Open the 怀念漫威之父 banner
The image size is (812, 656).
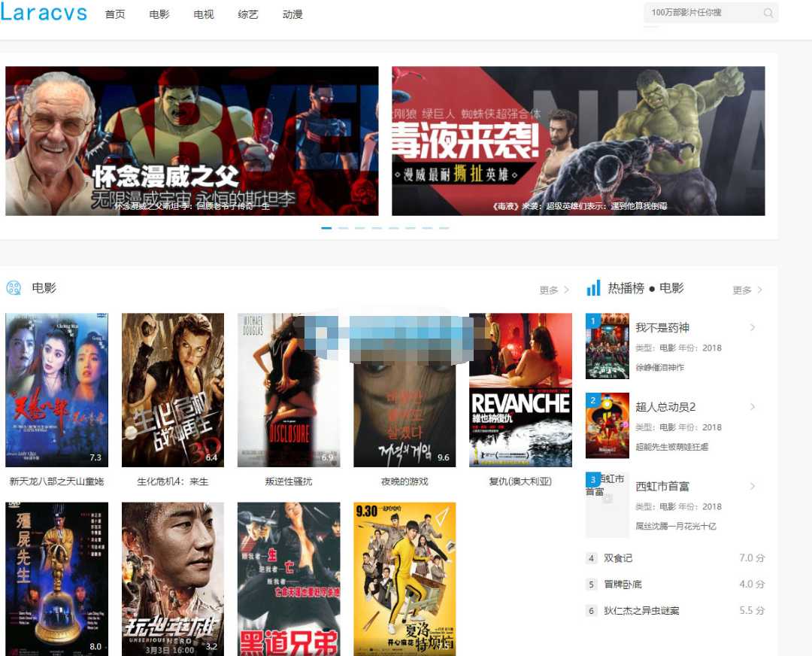point(192,141)
